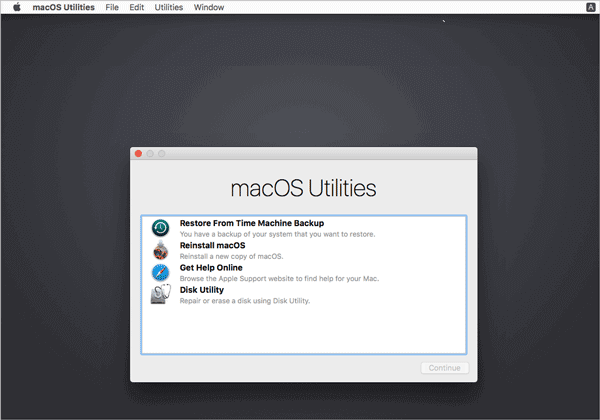The height and width of the screenshot is (420, 600).
Task: Choose Restore From Time Machine Backup title
Action: [x=252, y=223]
